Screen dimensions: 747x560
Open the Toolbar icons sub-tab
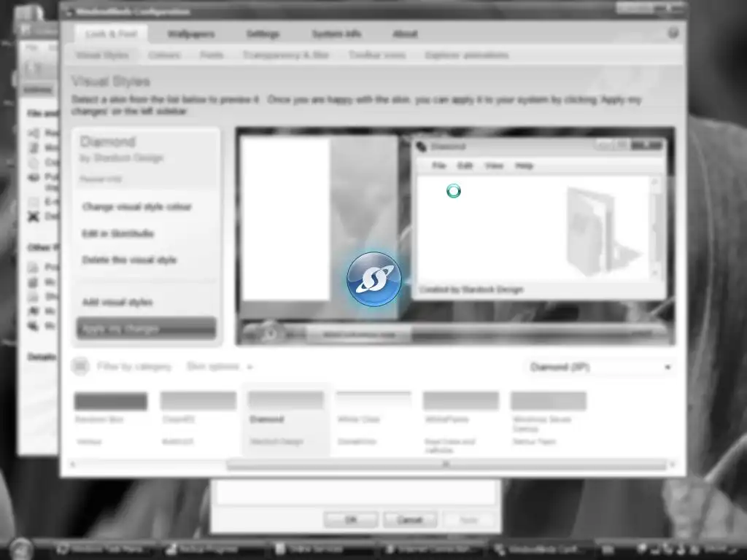[377, 55]
